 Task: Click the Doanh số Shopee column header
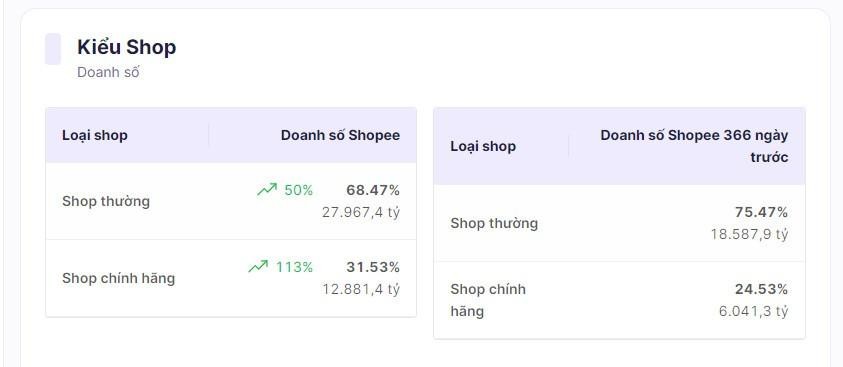340,135
